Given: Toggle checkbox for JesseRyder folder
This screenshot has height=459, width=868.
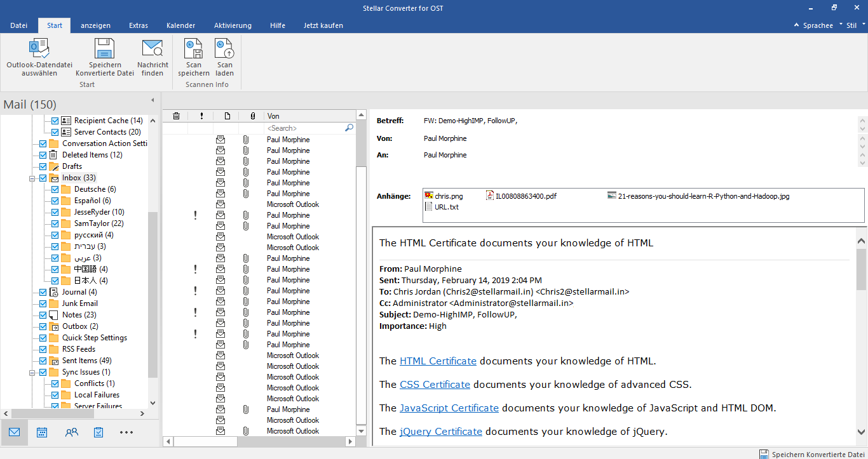Looking at the screenshot, I should tap(55, 212).
